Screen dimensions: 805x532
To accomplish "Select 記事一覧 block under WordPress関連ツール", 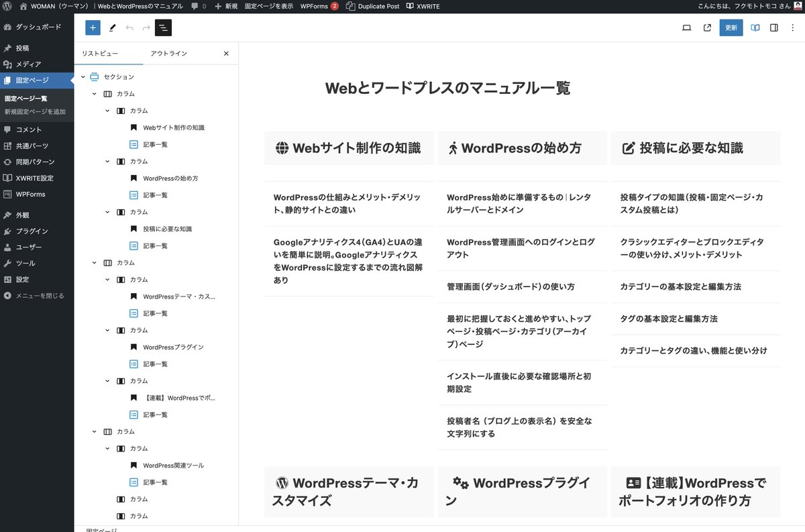I will pyautogui.click(x=155, y=482).
